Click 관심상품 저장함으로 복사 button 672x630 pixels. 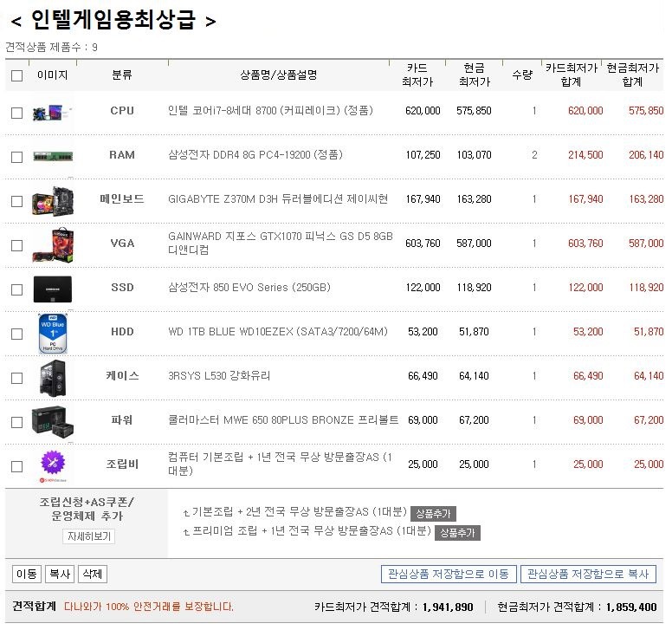588,574
